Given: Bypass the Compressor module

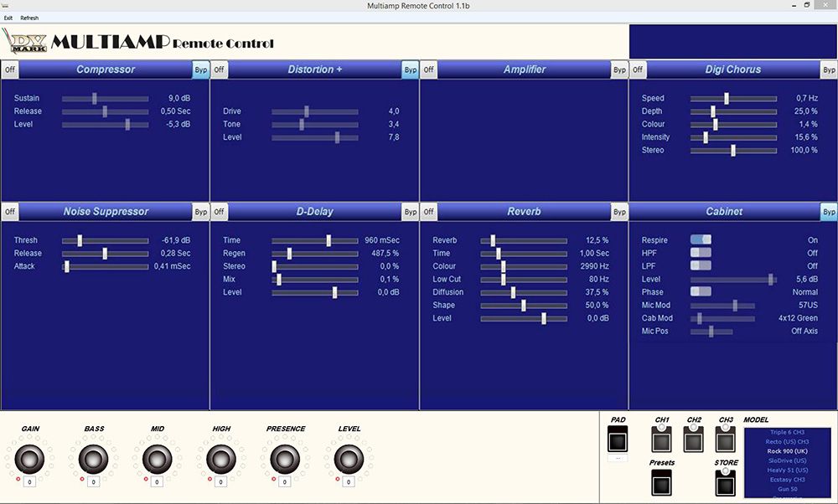Looking at the screenshot, I should (x=201, y=69).
